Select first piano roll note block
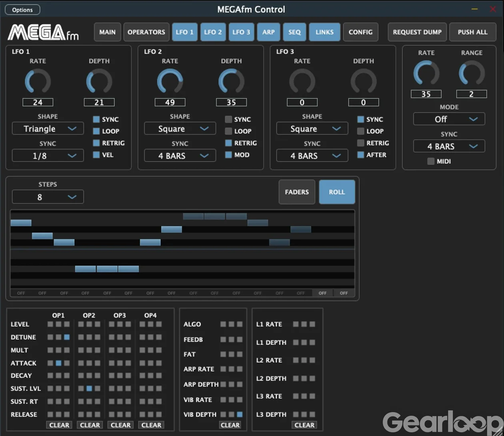 click(21, 223)
